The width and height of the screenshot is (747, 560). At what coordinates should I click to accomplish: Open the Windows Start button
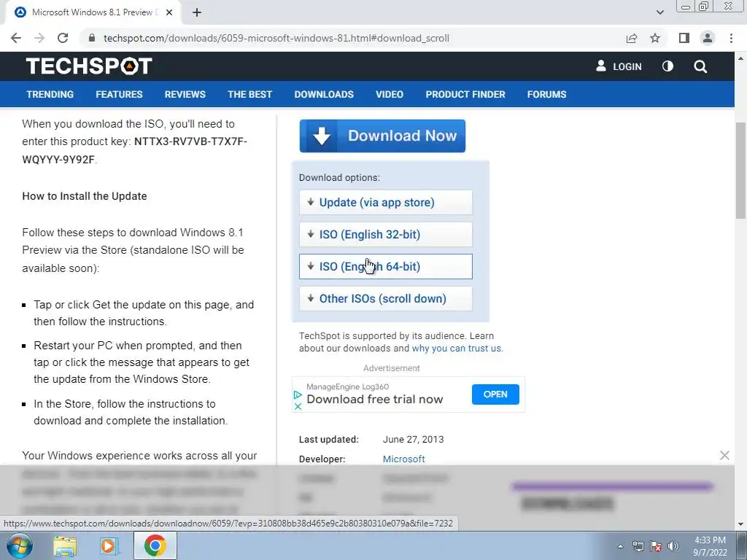click(20, 545)
